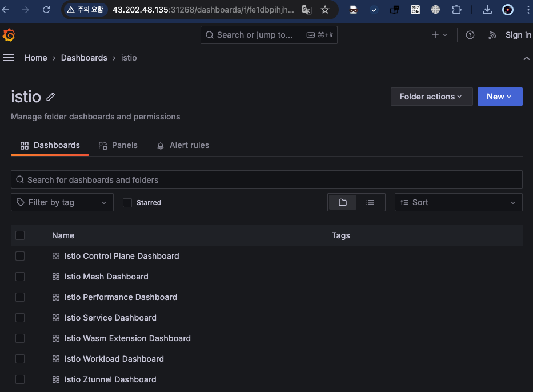Open the browser extensions puzzle icon
The image size is (533, 392).
456,10
